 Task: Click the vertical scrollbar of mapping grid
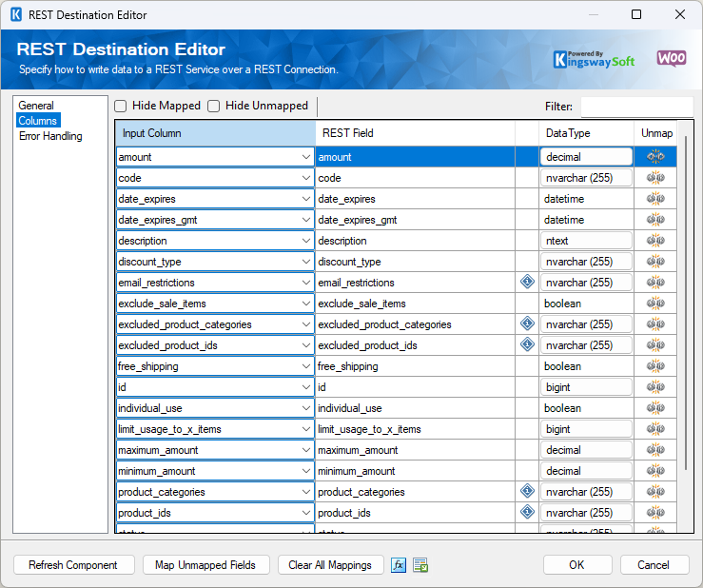[686, 303]
